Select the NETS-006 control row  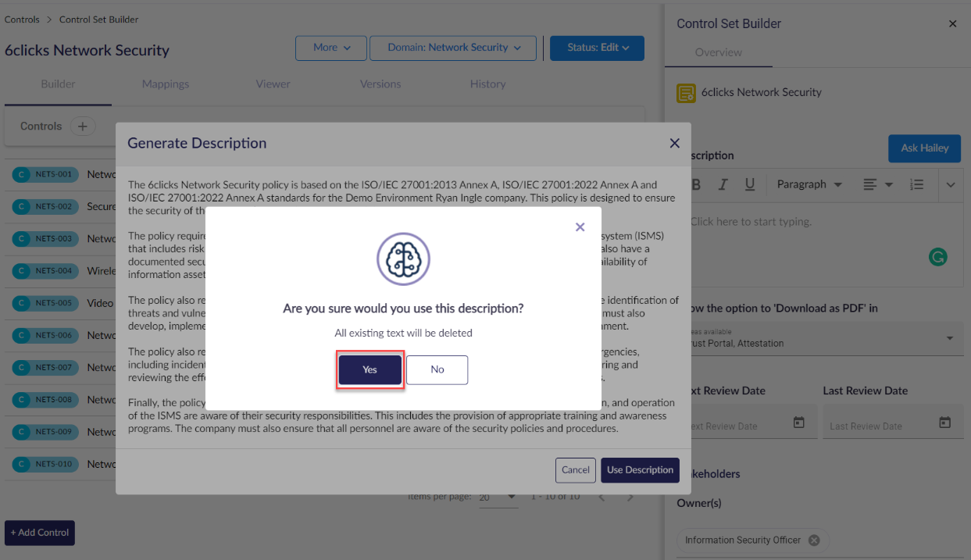tap(61, 335)
